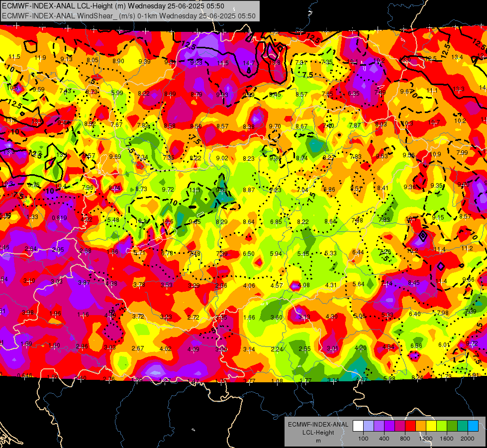The height and width of the screenshot is (448, 487).
Task: Click the wind shear value '6.56'
Action: click(x=416, y=346)
